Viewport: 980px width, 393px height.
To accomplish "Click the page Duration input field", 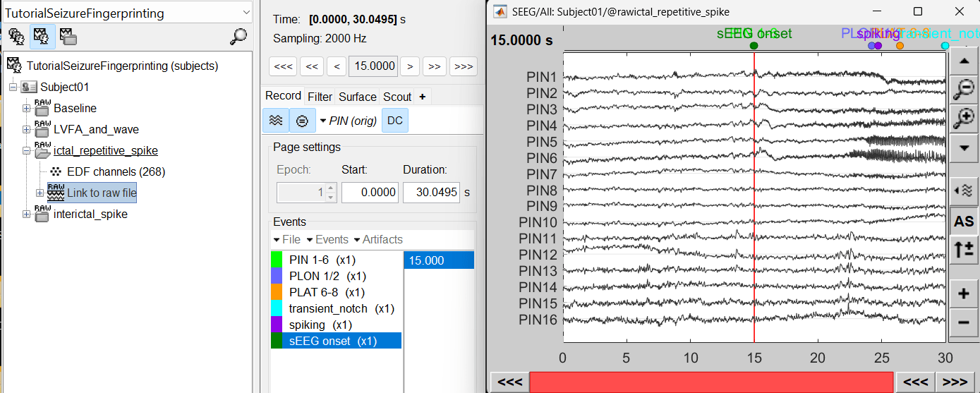I will [430, 192].
